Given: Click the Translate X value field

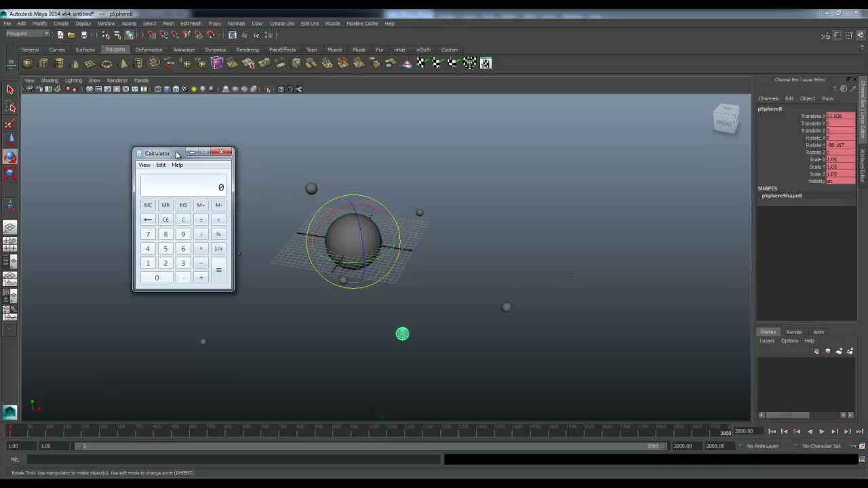Looking at the screenshot, I should click(x=840, y=116).
